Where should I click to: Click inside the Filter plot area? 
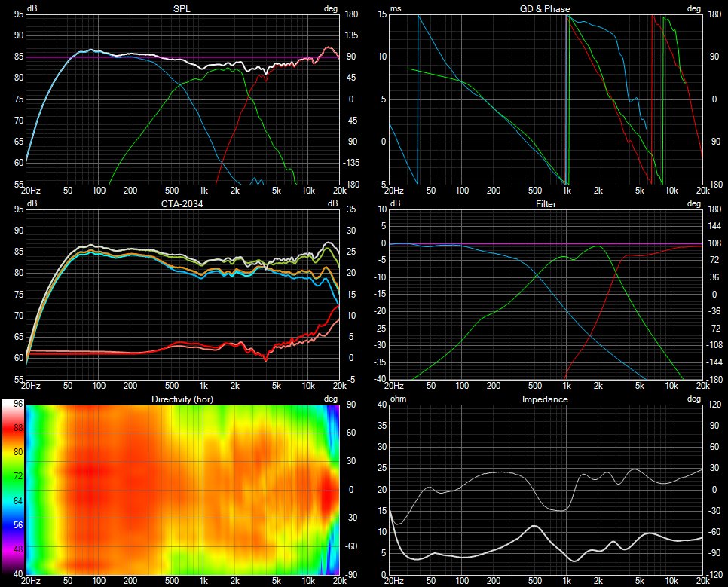pyautogui.click(x=546, y=295)
